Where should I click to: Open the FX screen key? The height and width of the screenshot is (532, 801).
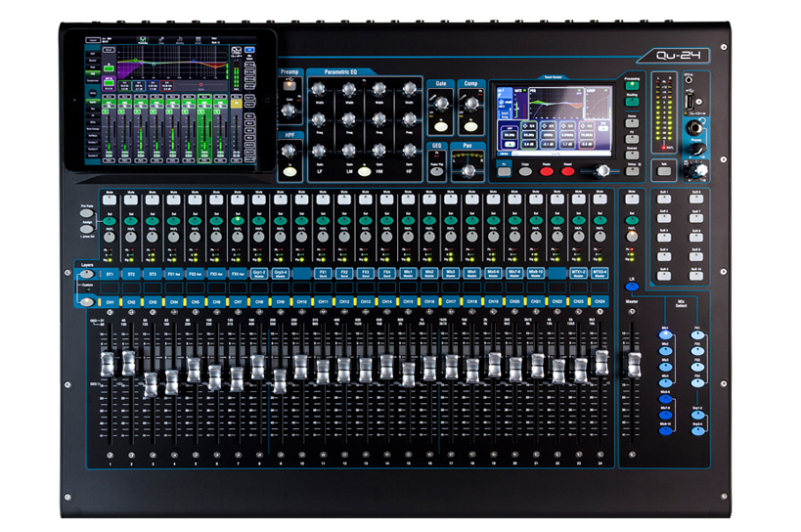pos(632,139)
